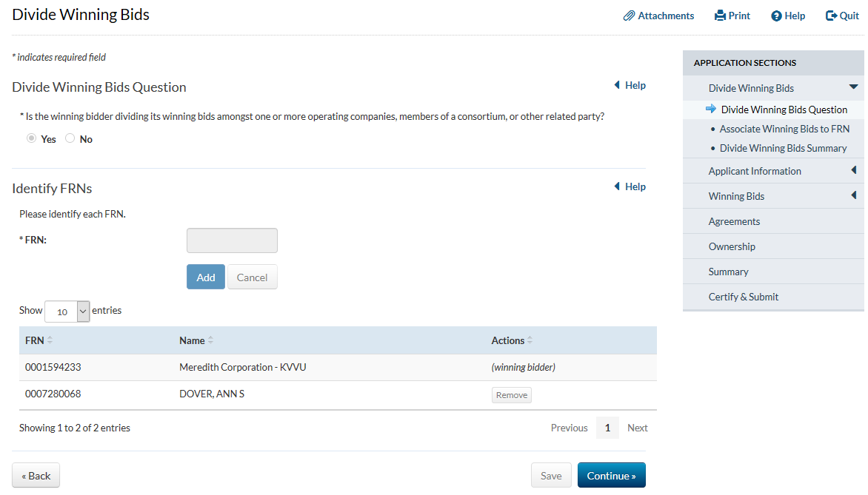This screenshot has width=868, height=495.
Task: Sort table by Name column arrows
Action: (x=210, y=340)
